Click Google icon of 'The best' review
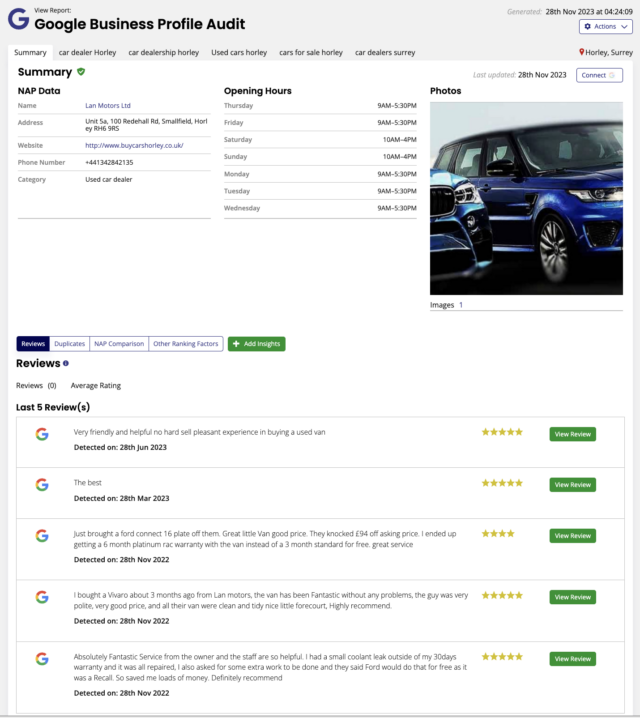Screen dimensions: 640x718 coord(42,484)
